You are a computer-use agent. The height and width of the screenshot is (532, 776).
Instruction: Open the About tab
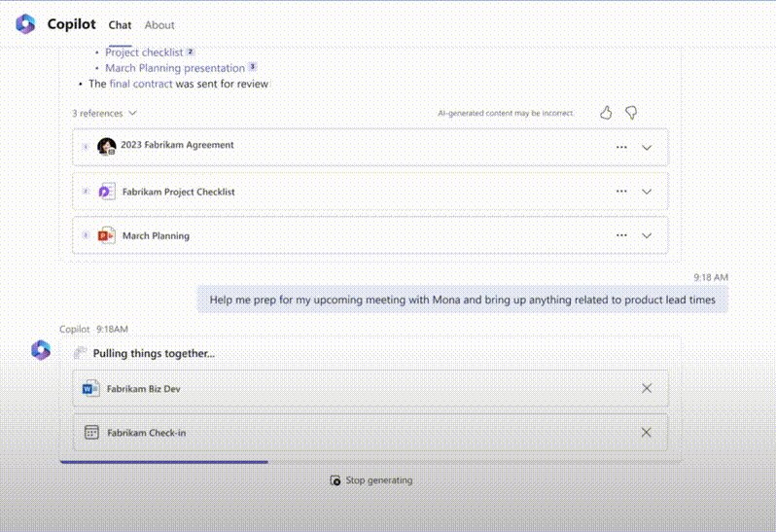(x=159, y=25)
